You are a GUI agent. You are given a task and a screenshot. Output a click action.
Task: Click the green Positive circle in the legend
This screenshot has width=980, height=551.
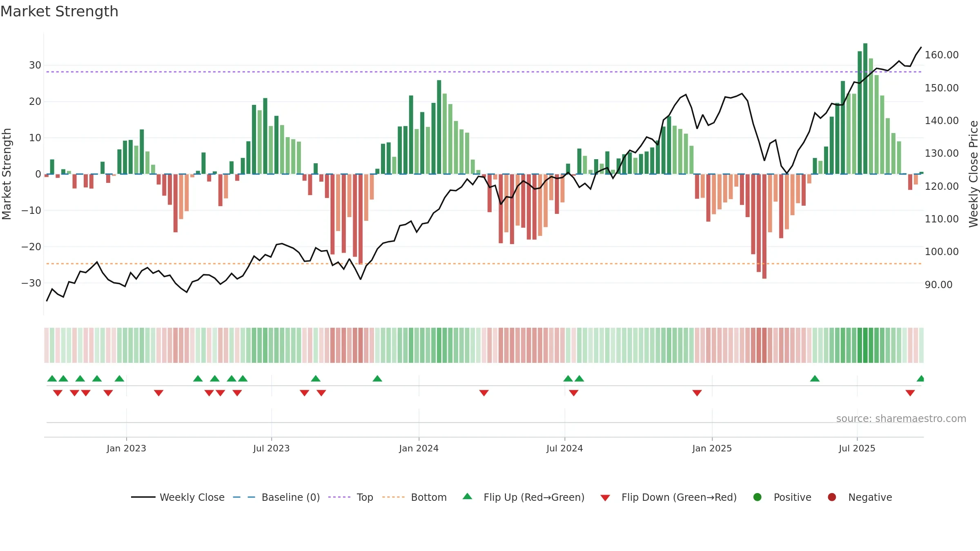click(757, 497)
